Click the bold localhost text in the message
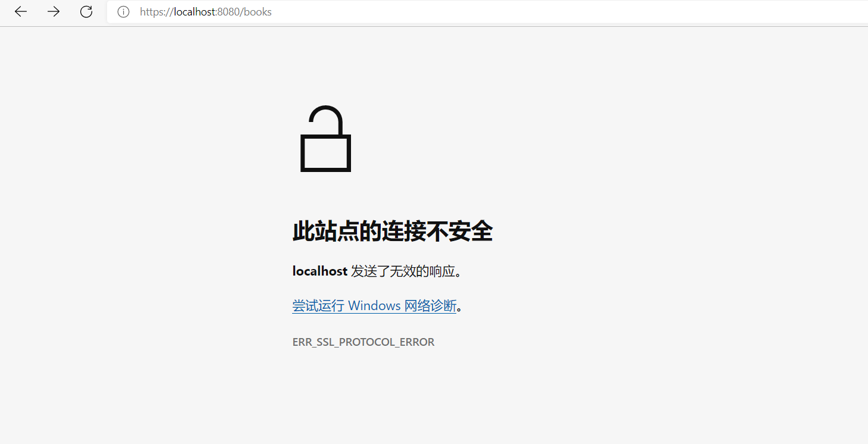Image resolution: width=868 pixels, height=444 pixels. tap(320, 271)
